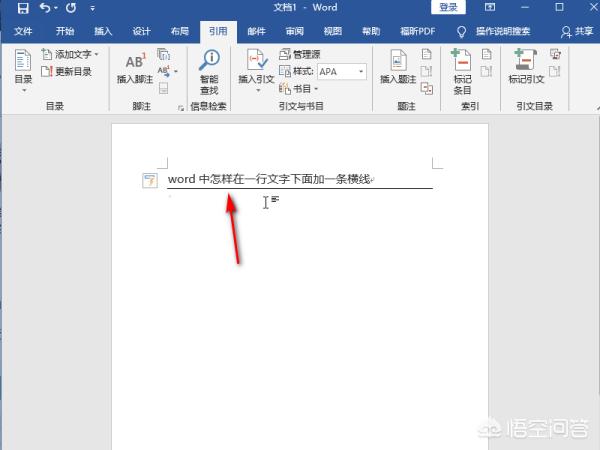600x450 pixels.
Task: Click the AutoCorrect options icon beside text
Action: (150, 180)
